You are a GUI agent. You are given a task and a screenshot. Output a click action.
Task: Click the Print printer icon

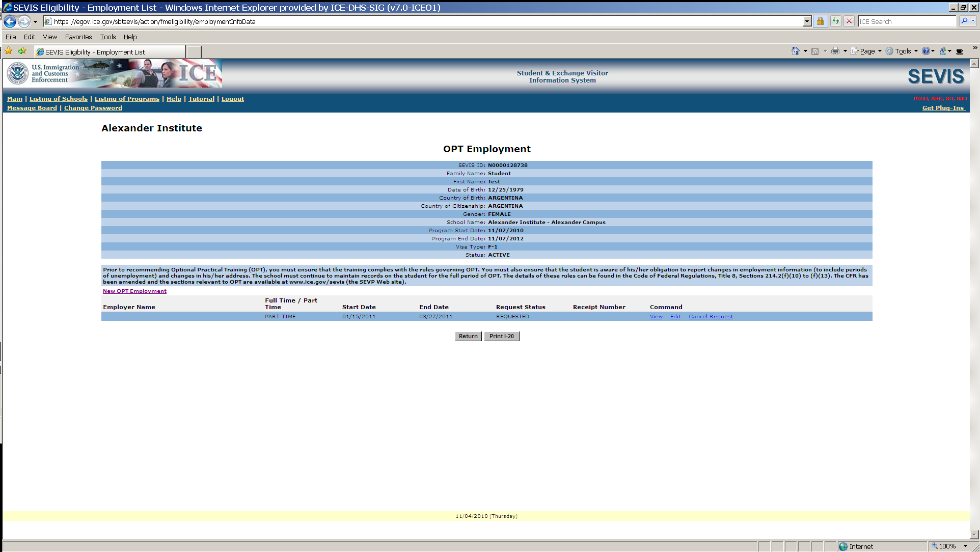point(835,51)
